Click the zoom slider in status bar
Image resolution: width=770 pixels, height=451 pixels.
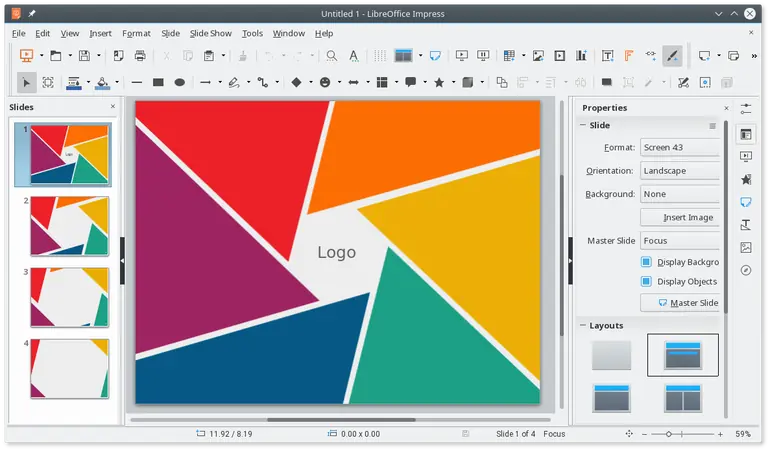(668, 435)
